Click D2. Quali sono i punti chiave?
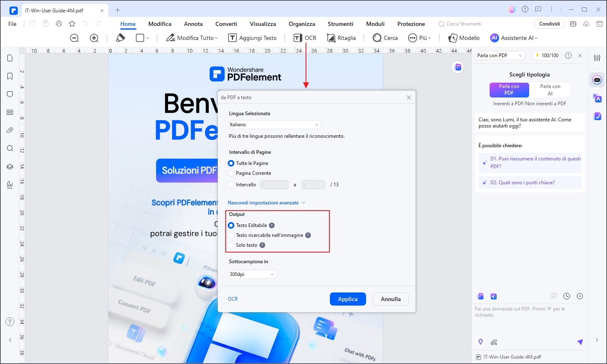 [x=530, y=183]
